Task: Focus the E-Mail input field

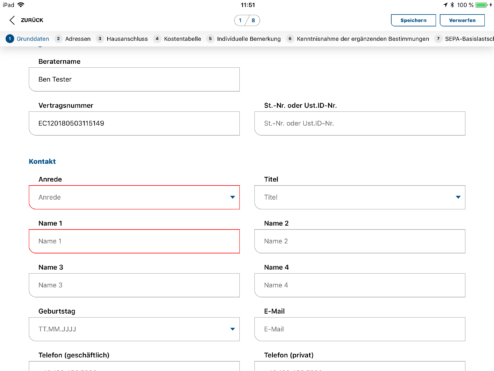Action: click(x=360, y=329)
